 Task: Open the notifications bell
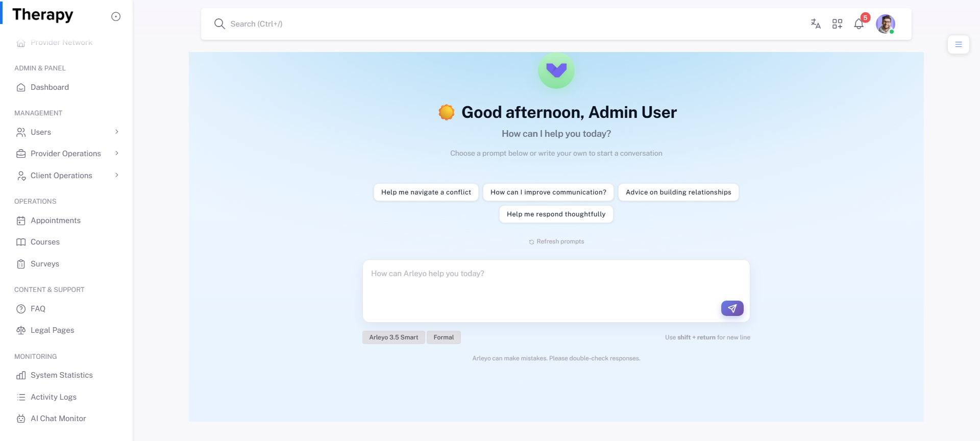[x=859, y=24]
